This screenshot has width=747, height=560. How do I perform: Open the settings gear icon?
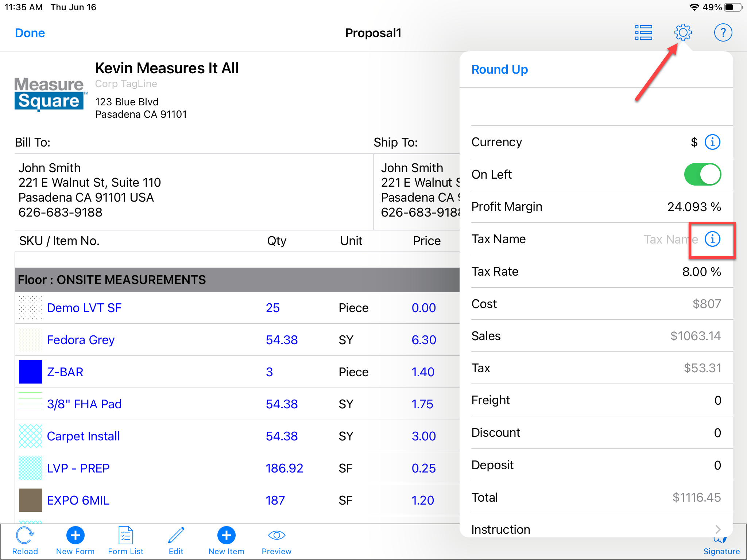pyautogui.click(x=683, y=33)
